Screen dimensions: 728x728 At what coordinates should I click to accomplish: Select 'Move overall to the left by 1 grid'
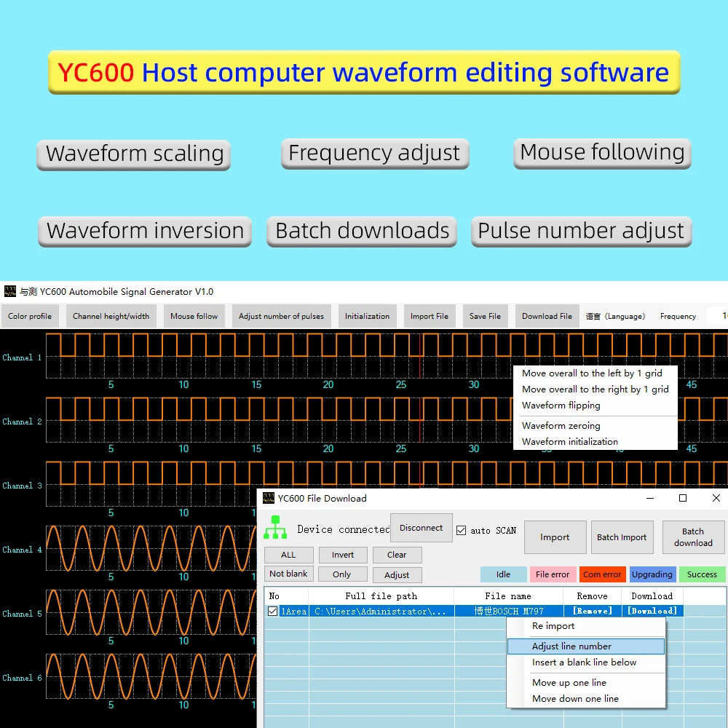click(592, 373)
